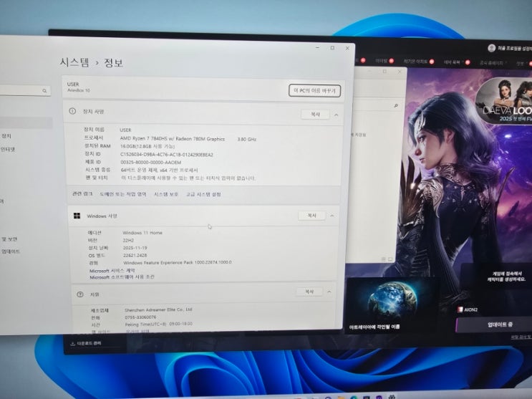Copy device specifications with 복사 button
The image size is (532, 399).
(315, 115)
